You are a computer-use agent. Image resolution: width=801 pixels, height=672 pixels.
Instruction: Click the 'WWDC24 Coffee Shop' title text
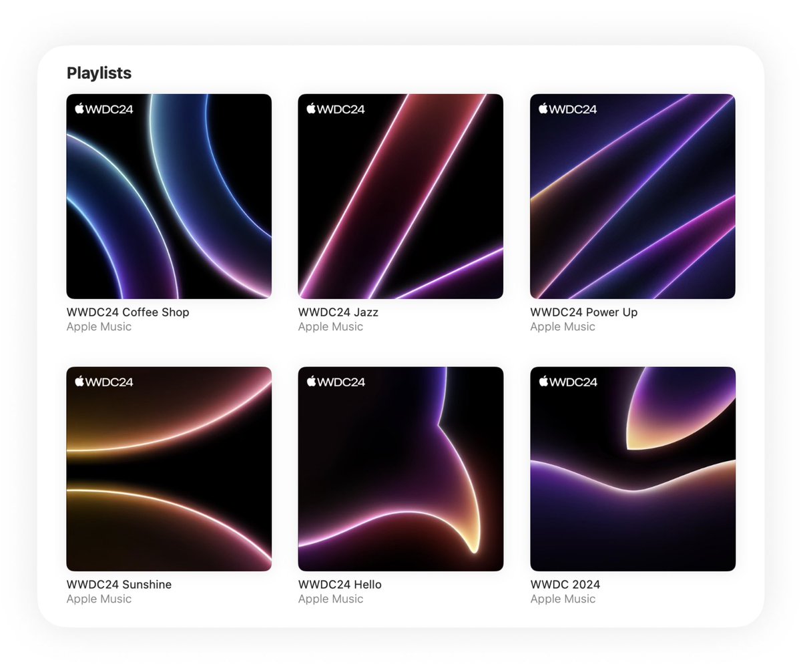point(128,312)
